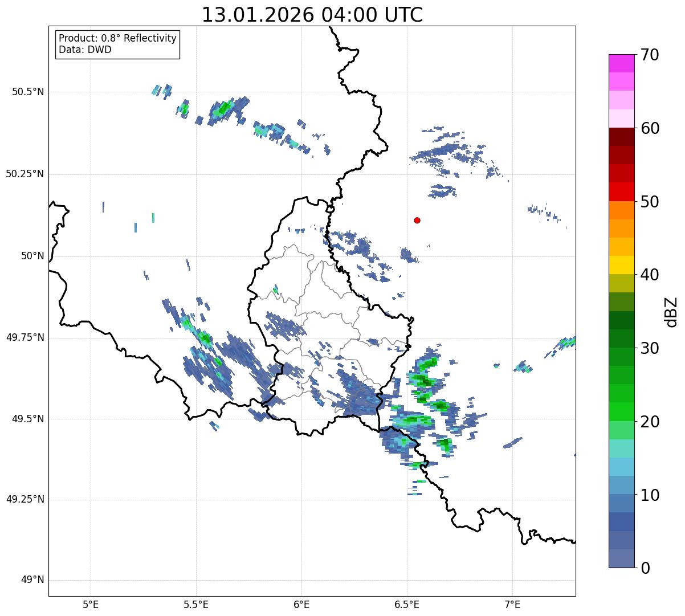Click the 'Product: 0.8° Reflectivity' label
Viewport: 685px width, 616px height.
[x=118, y=38]
